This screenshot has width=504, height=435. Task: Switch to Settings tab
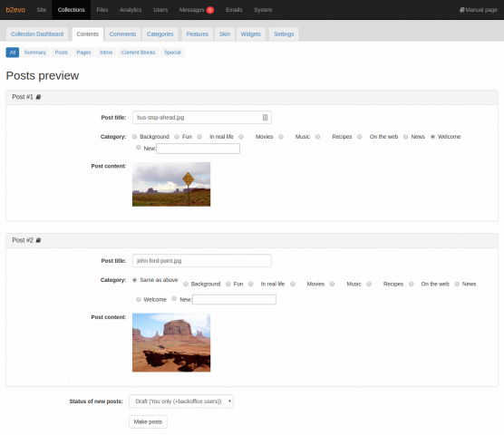pyautogui.click(x=284, y=34)
